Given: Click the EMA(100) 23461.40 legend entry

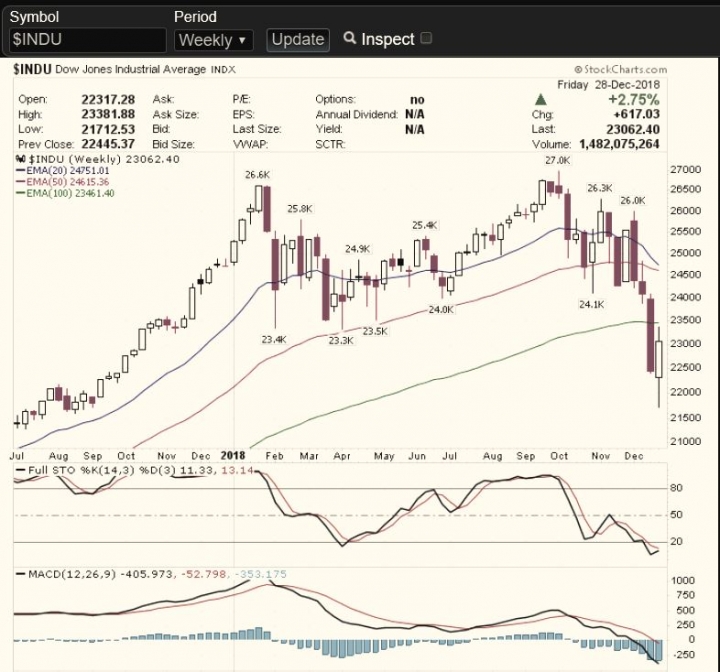Looking at the screenshot, I should pyautogui.click(x=65, y=193).
